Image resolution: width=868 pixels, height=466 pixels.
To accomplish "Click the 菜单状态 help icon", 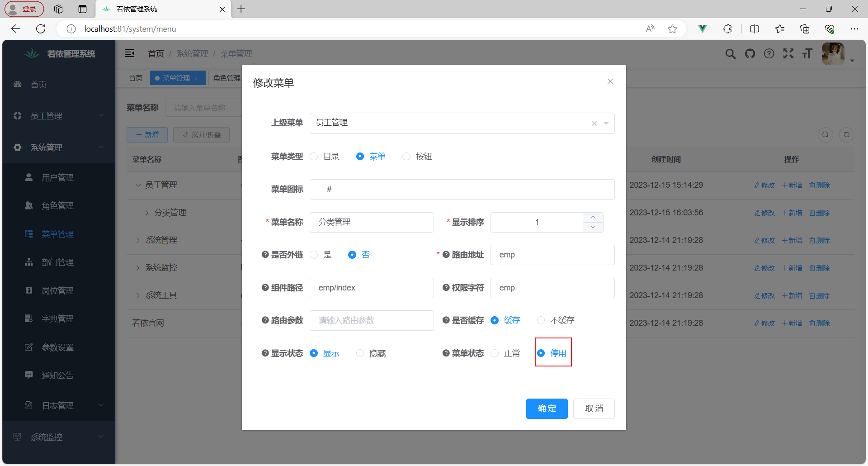I will coord(446,353).
